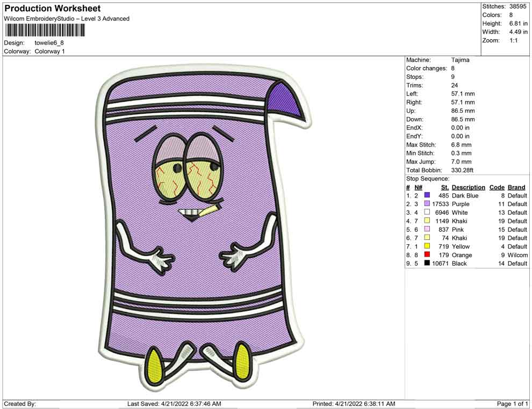
Task: Choose the Pink thread color swatch
Action: pyautogui.click(x=427, y=229)
